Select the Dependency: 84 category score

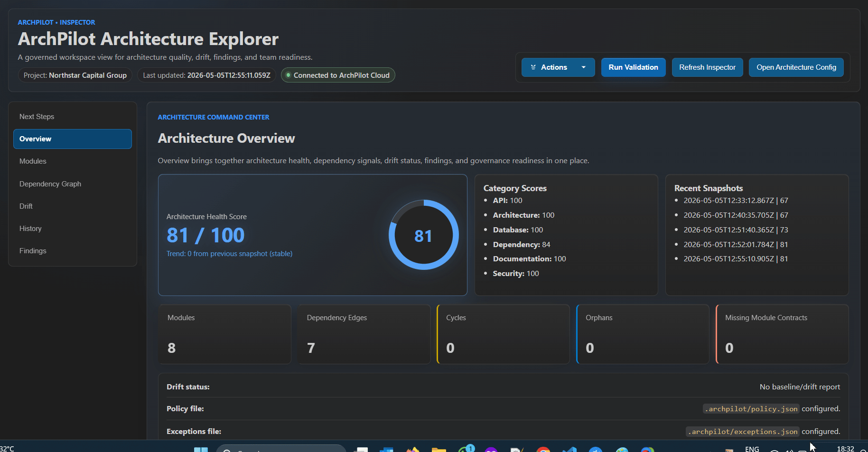click(522, 245)
